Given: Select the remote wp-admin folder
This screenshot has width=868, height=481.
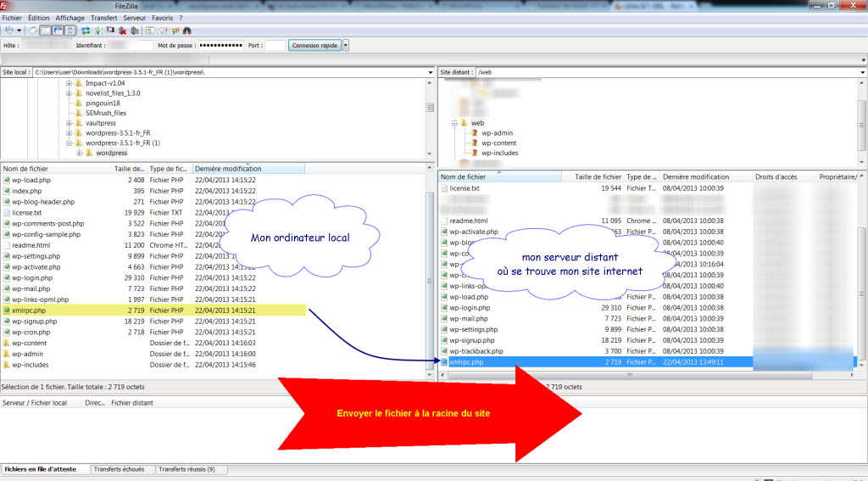Looking at the screenshot, I should [497, 133].
